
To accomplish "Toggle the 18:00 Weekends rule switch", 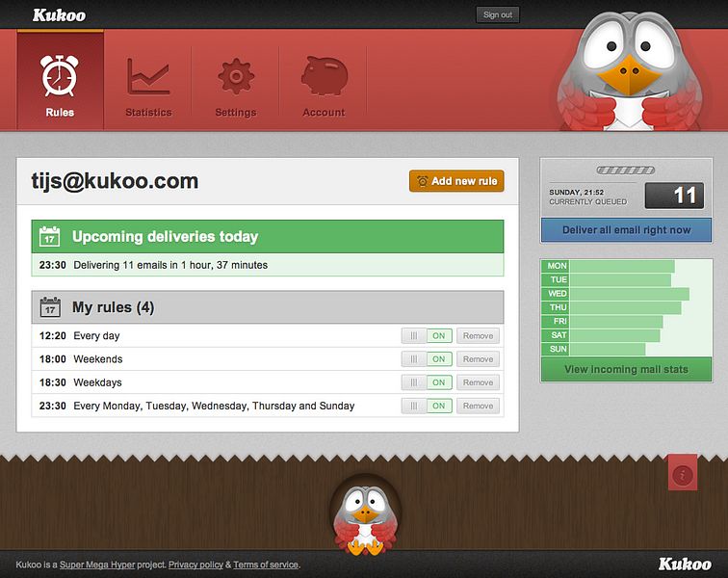I will (427, 359).
